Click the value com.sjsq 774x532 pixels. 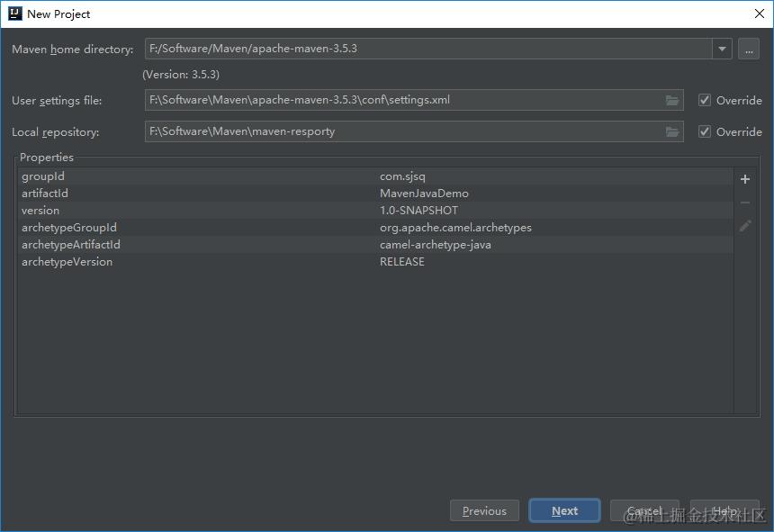tap(402, 176)
